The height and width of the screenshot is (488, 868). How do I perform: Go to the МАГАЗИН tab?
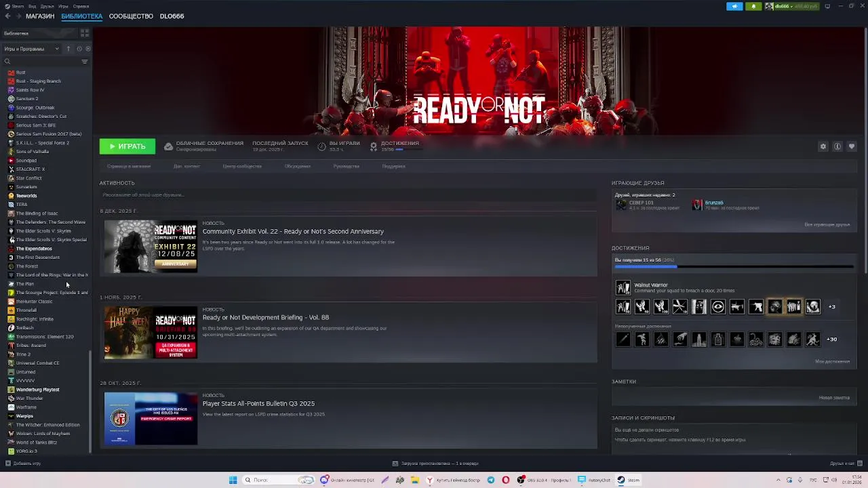point(40,16)
